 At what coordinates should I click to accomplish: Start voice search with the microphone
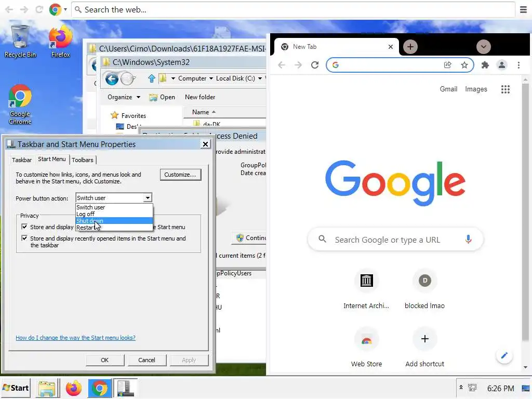click(468, 240)
